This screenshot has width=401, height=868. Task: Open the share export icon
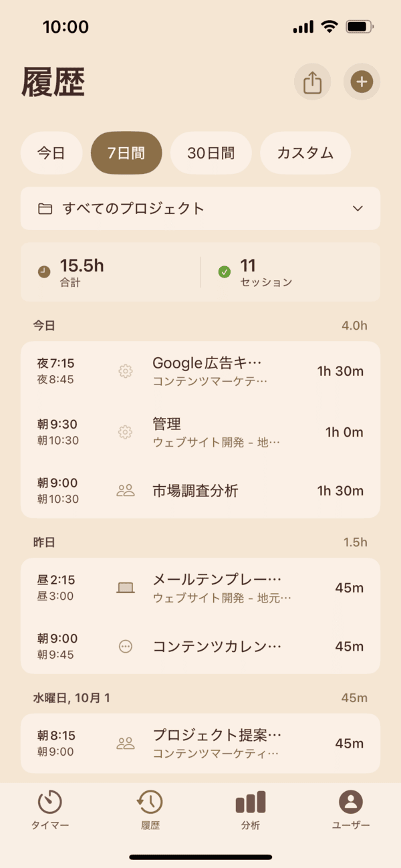tap(312, 82)
